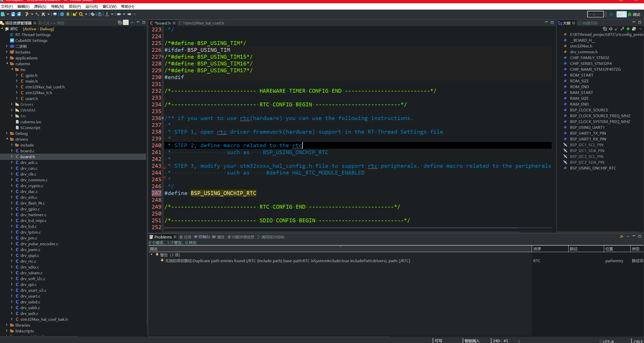
Task: Click the green download arrow icon
Action: click(107, 14)
